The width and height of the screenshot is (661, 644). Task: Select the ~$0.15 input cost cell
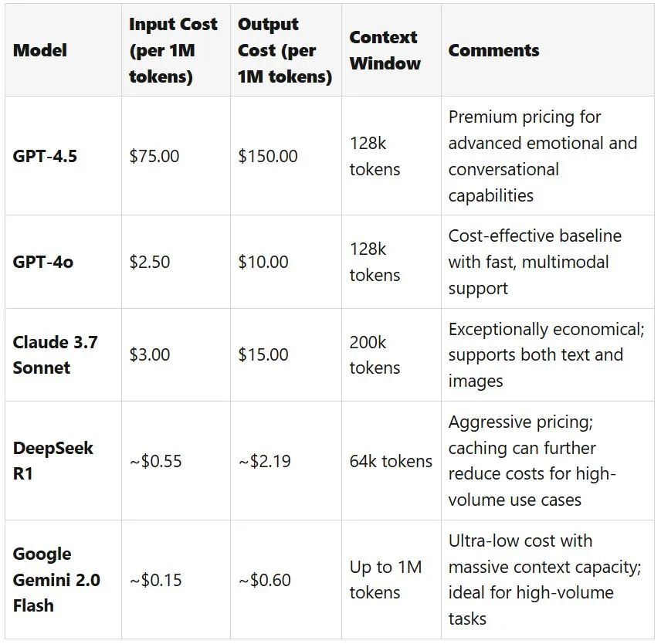(x=155, y=580)
